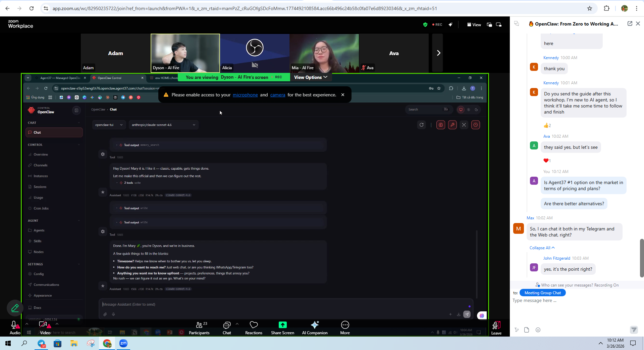
Task: Select Sessions in the Control sidebar
Action: click(x=40, y=187)
